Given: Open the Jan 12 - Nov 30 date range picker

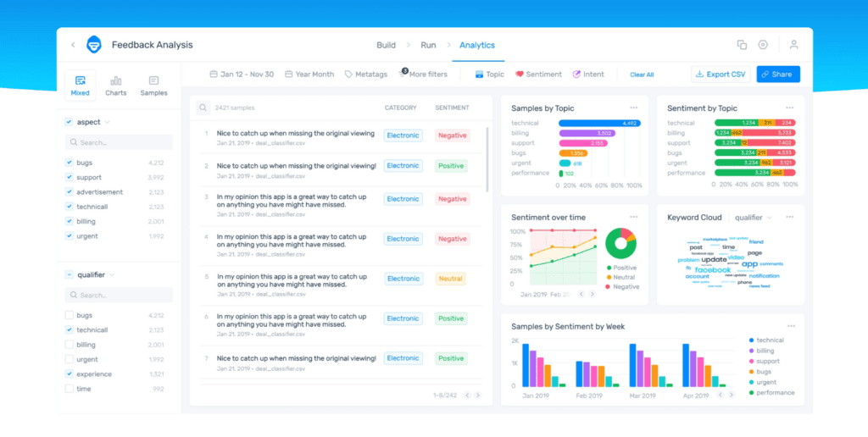Looking at the screenshot, I should tap(242, 75).
